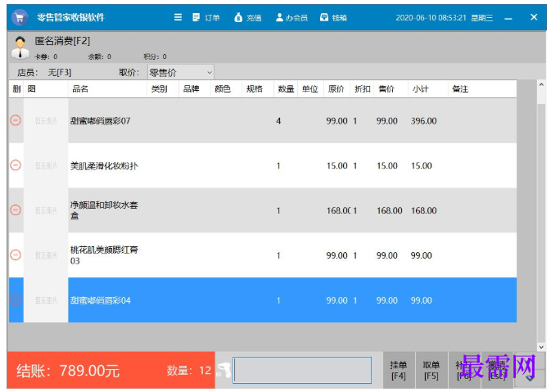Click the shopping cart logo icon
This screenshot has width=551, height=392.
[x=20, y=17]
